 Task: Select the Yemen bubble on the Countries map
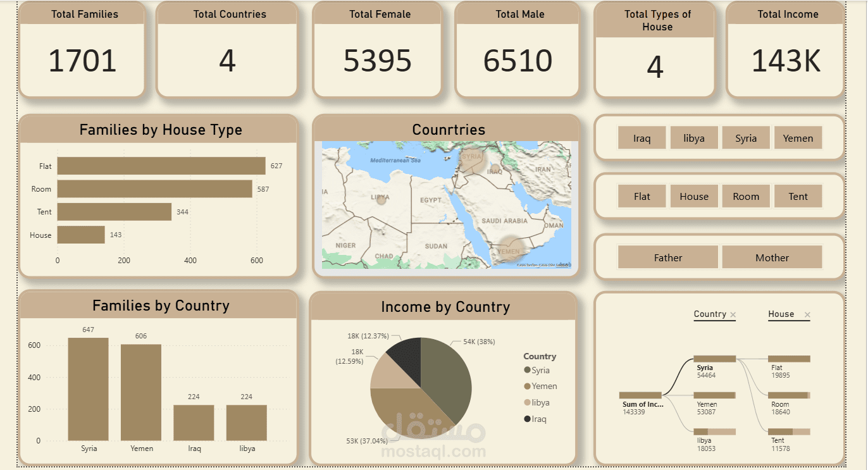pos(509,247)
